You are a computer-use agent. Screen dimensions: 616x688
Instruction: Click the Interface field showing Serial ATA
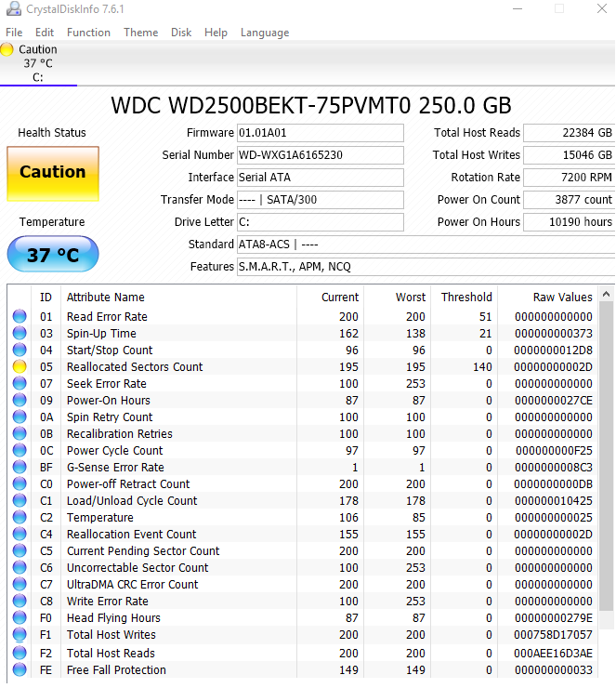(321, 178)
